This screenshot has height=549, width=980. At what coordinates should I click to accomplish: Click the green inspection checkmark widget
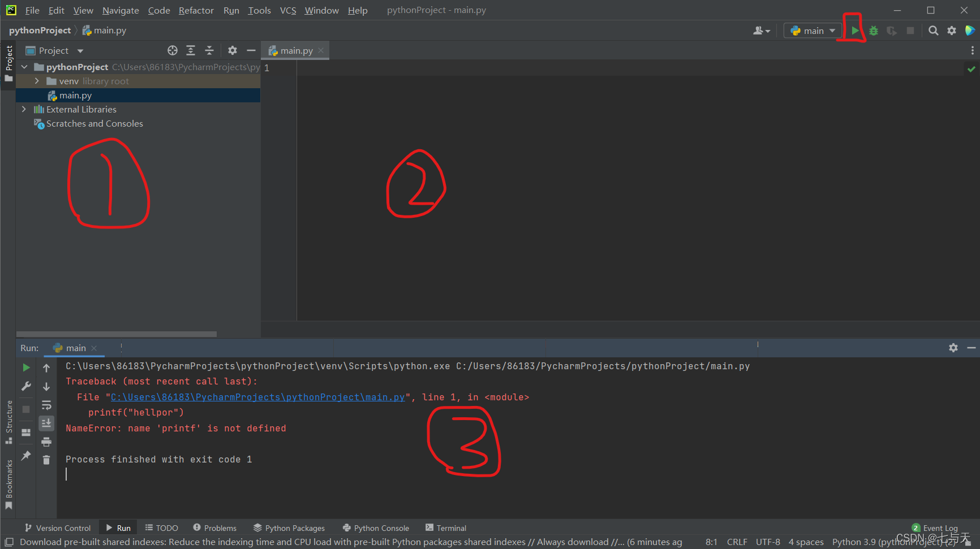pyautogui.click(x=972, y=69)
